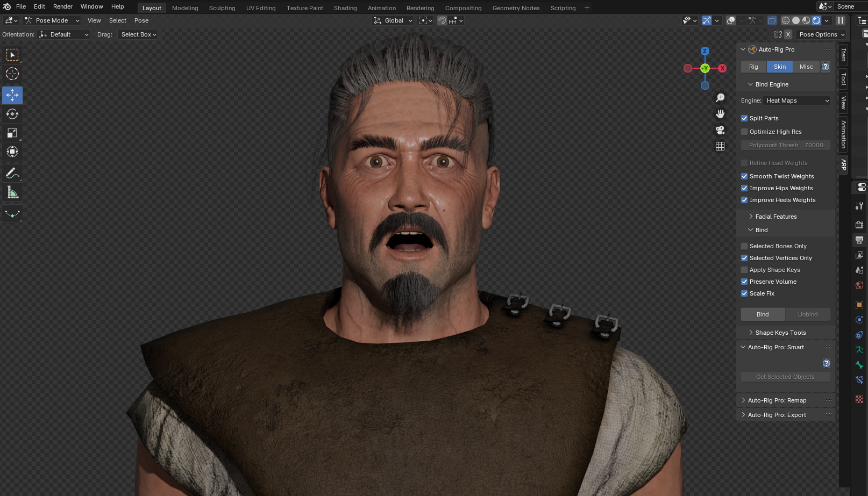The image size is (868, 496).
Task: Toggle camera view icon in viewport
Action: 720,130
